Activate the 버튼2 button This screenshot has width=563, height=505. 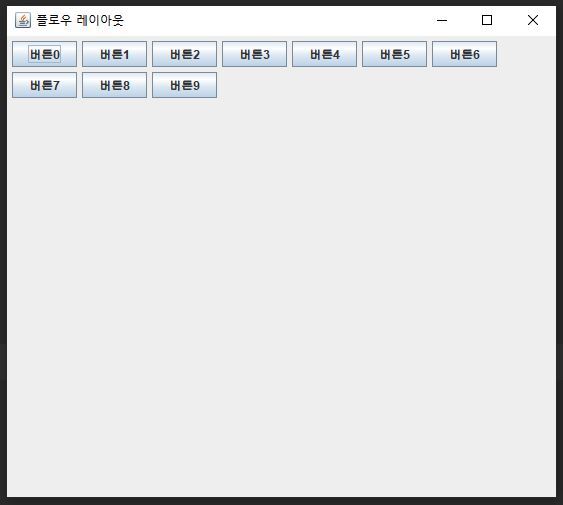pos(185,54)
